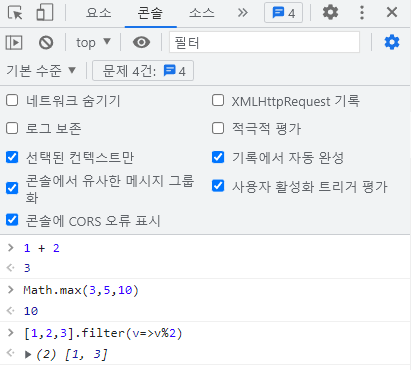Uncheck 선택된 컨텍스트만 checkbox
The height and width of the screenshot is (370, 411).
(x=12, y=157)
